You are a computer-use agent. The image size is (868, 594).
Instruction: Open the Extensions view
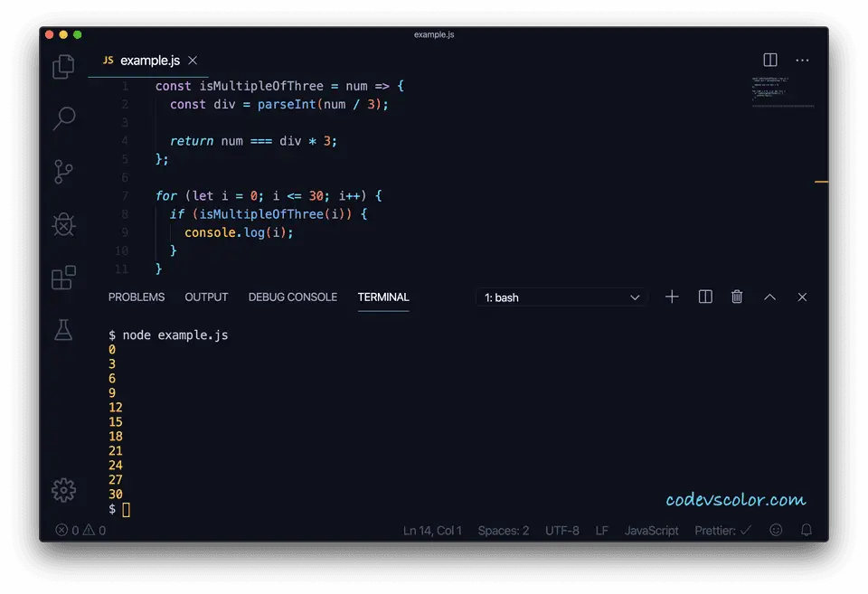[x=63, y=278]
